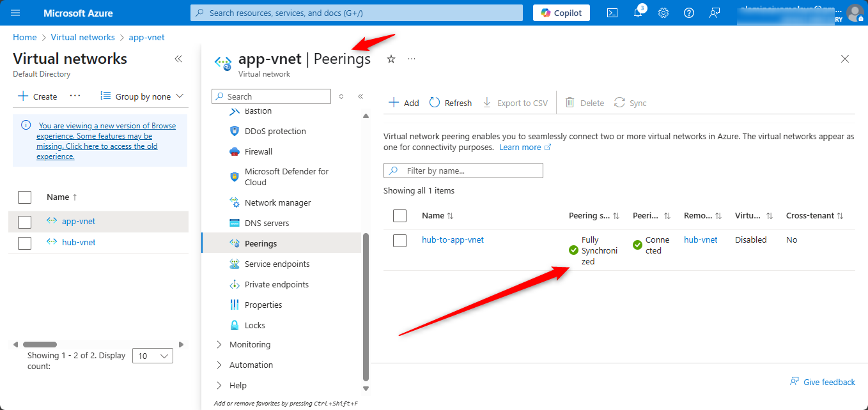The width and height of the screenshot is (868, 410).
Task: Go to Virtual networks breadcrumb
Action: [x=83, y=38]
